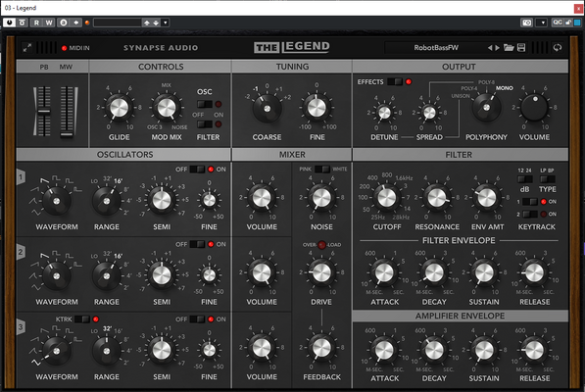Flip the 12/24 dB slope switch
The height and width of the screenshot is (392, 585).
coord(524,179)
